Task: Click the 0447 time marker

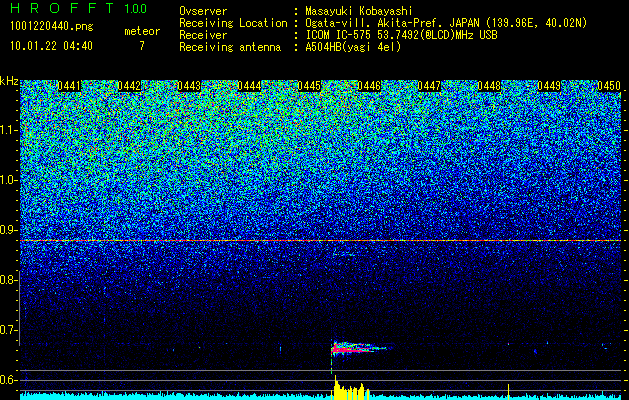Action: (x=429, y=86)
